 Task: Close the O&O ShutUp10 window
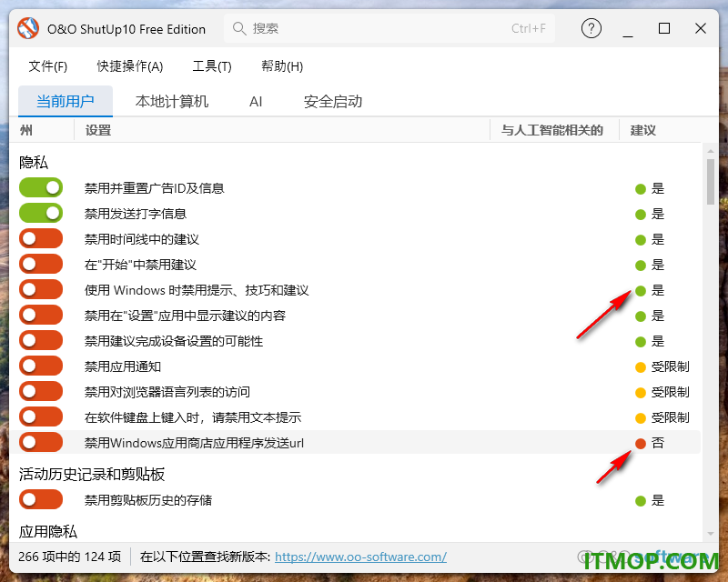pos(701,29)
